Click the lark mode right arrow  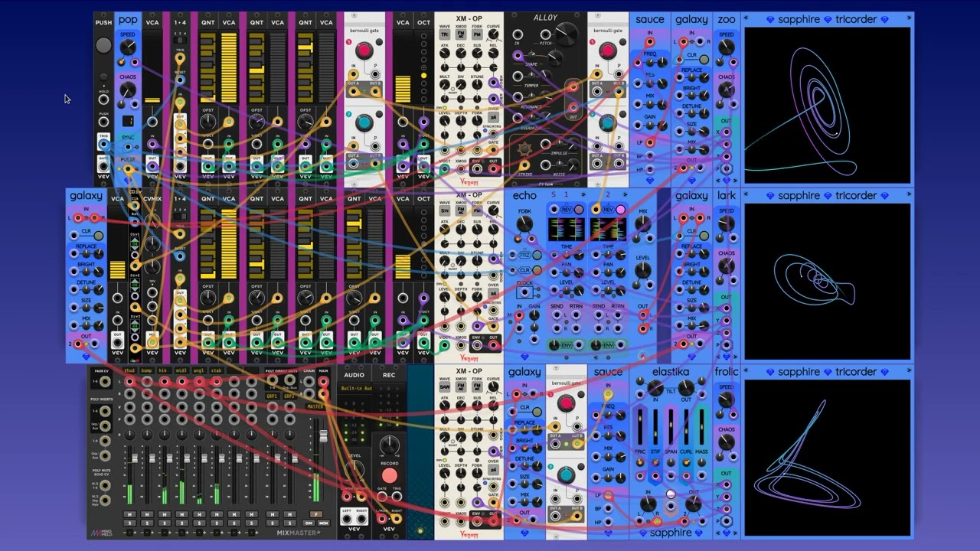tap(735, 356)
